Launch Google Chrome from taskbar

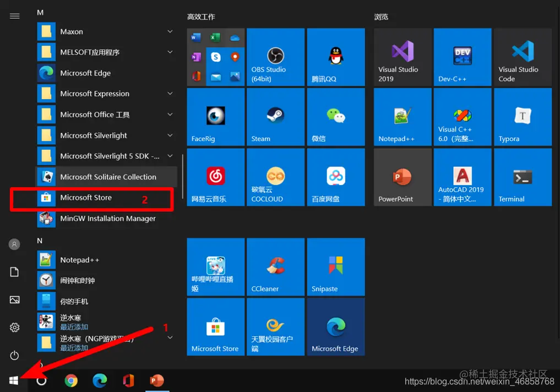(x=71, y=380)
